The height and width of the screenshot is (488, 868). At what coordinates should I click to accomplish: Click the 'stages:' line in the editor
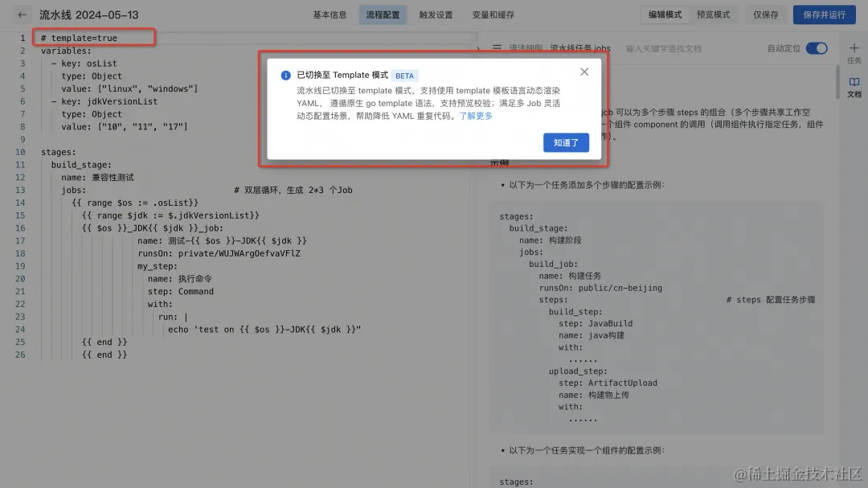coord(58,152)
